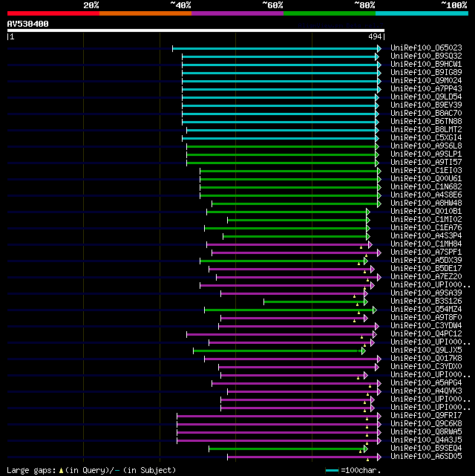Click the red 20% legend color band
Image resolution: width=475 pixels, height=476 pixels.
click(x=53, y=13)
